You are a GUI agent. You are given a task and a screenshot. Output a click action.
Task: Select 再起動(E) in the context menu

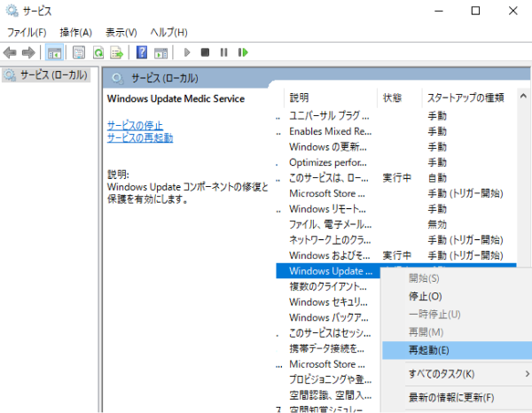coord(429,350)
